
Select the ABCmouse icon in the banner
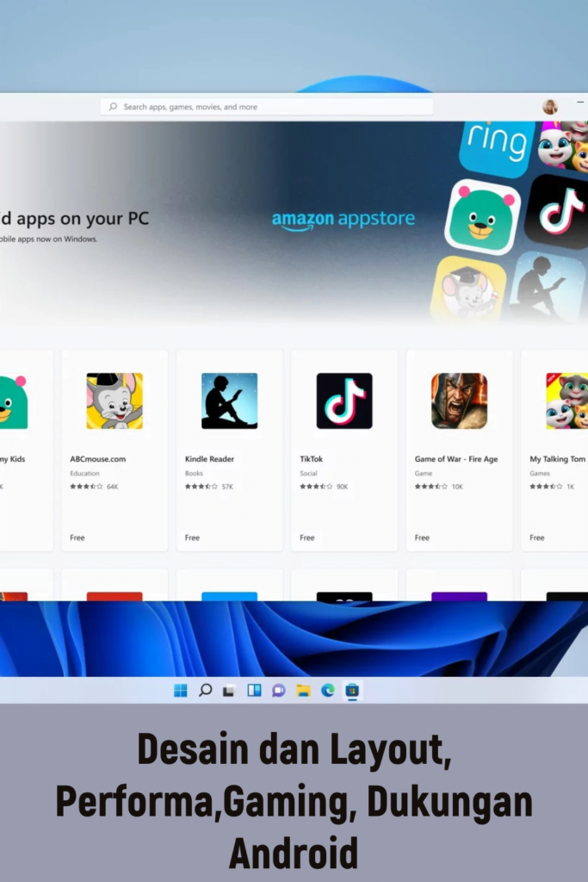[468, 289]
